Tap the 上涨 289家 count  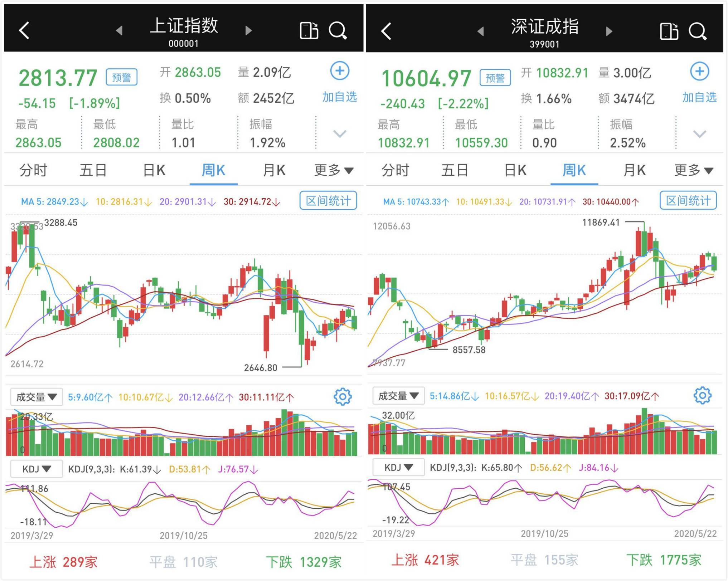pos(63,562)
